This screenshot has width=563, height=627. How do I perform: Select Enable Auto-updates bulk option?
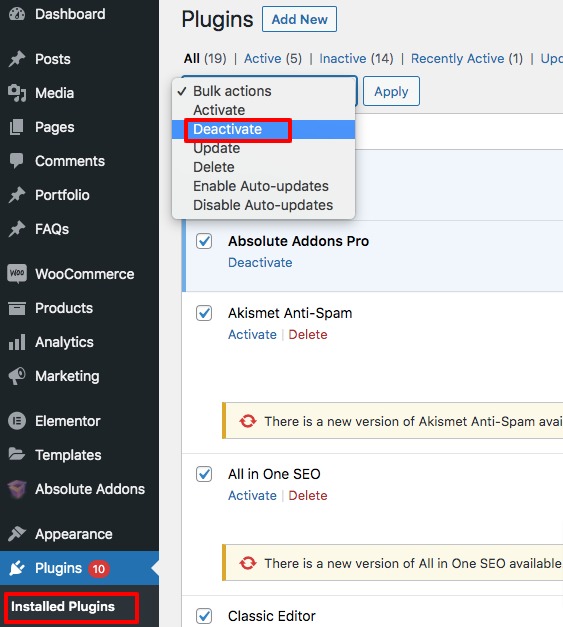point(264,186)
